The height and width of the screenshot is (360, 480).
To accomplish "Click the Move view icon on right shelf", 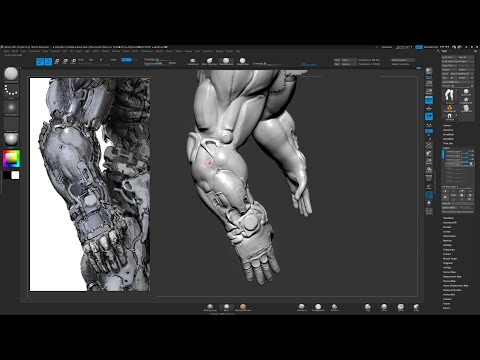I will [429, 153].
